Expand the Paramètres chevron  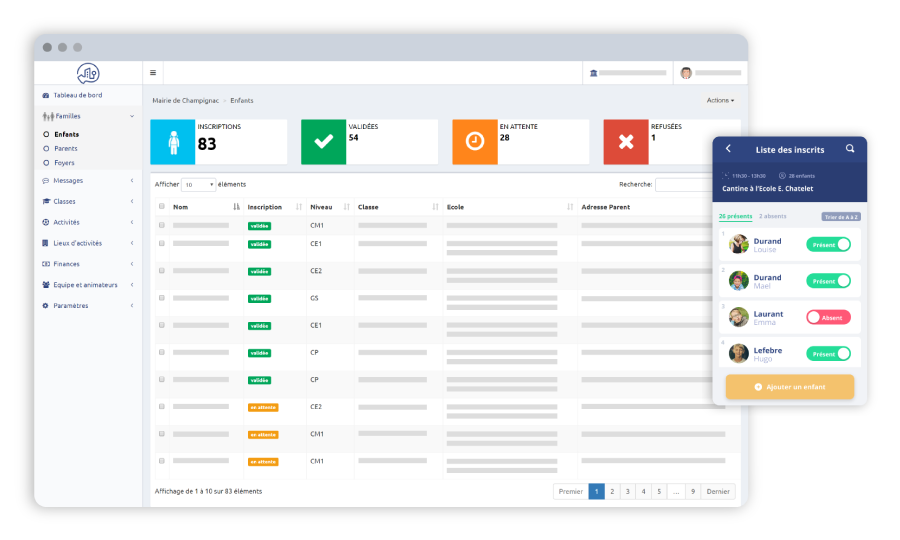tap(132, 306)
